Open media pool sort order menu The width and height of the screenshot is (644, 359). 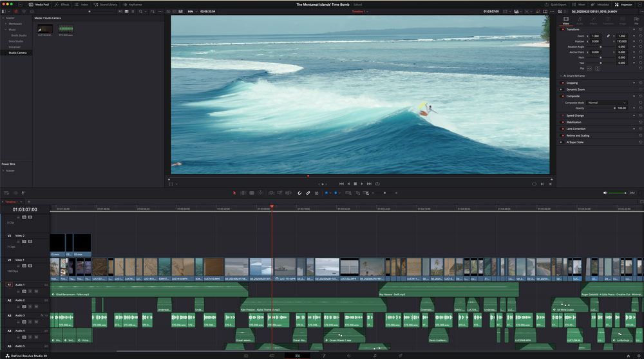tap(153, 12)
